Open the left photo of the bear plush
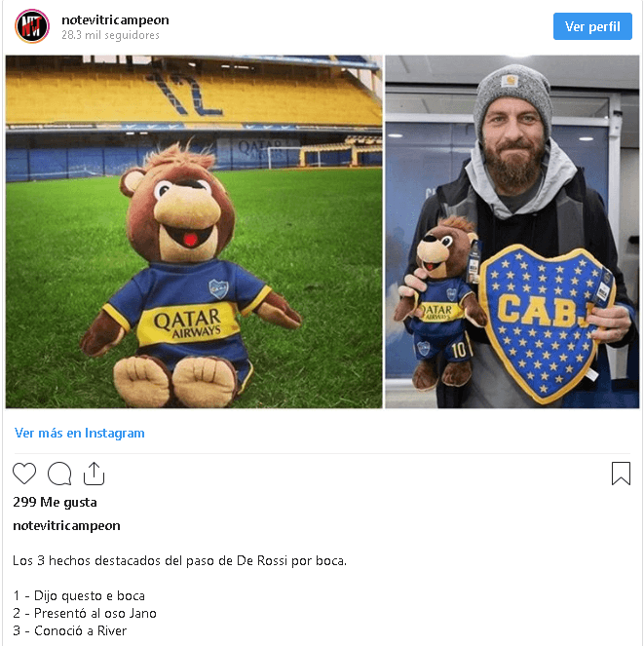 click(194, 232)
